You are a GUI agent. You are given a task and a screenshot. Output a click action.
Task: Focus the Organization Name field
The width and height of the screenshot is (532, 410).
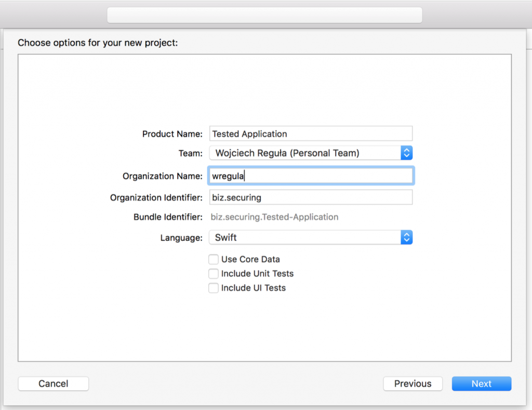tap(311, 176)
